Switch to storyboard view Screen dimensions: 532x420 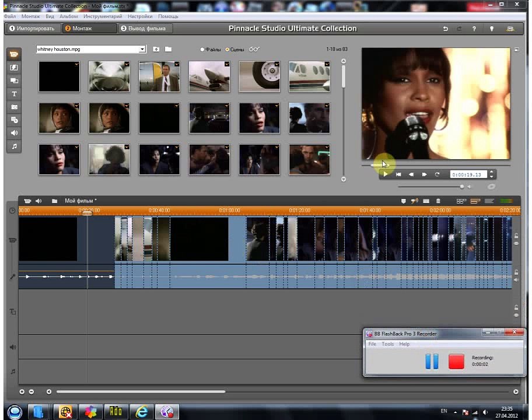point(461,201)
